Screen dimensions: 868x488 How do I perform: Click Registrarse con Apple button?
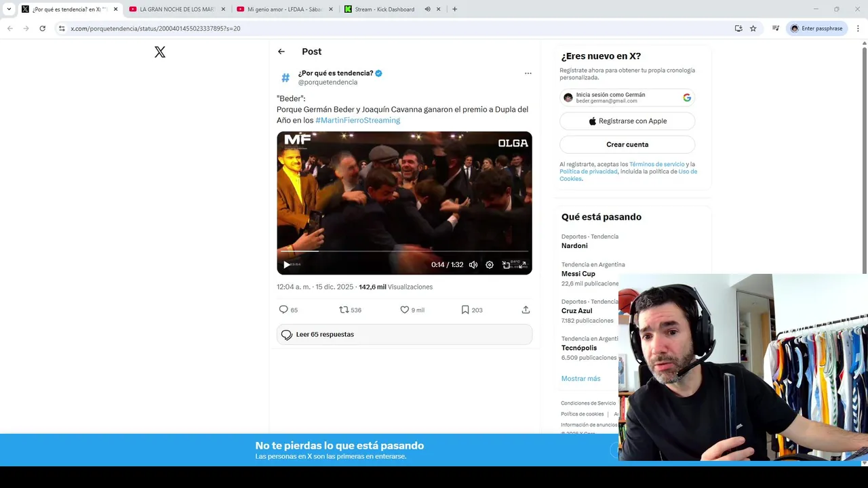coord(627,121)
